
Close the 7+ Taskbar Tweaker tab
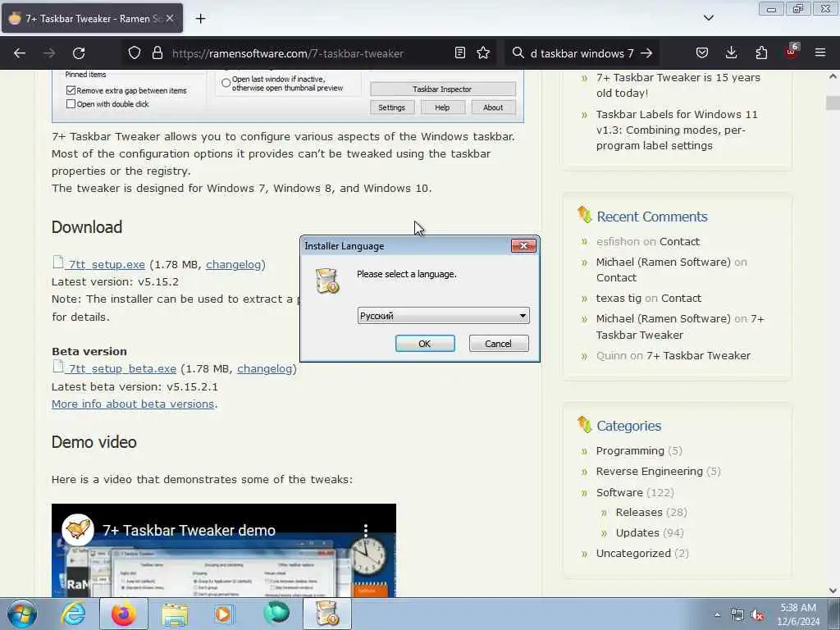click(170, 18)
